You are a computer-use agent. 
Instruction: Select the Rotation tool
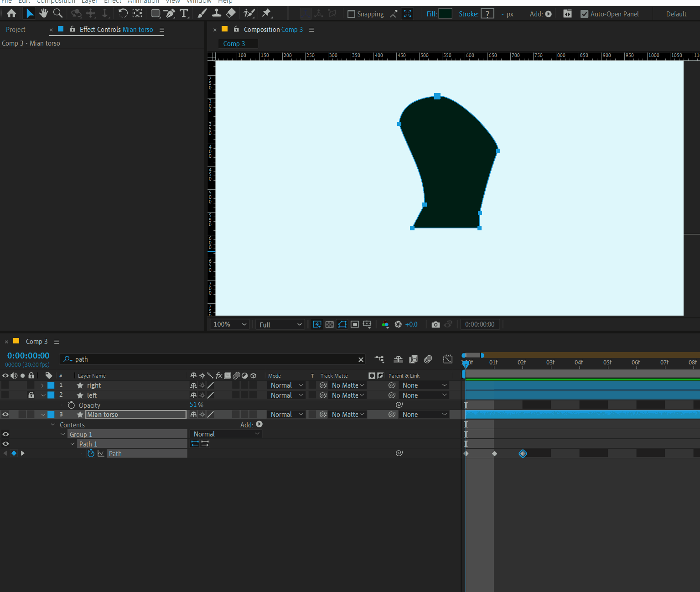[x=123, y=13]
